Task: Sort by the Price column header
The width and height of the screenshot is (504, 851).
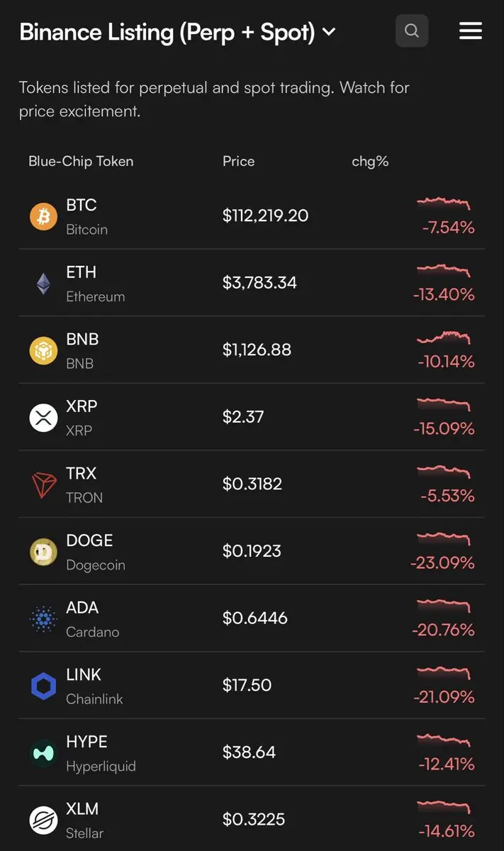Action: [x=238, y=161]
